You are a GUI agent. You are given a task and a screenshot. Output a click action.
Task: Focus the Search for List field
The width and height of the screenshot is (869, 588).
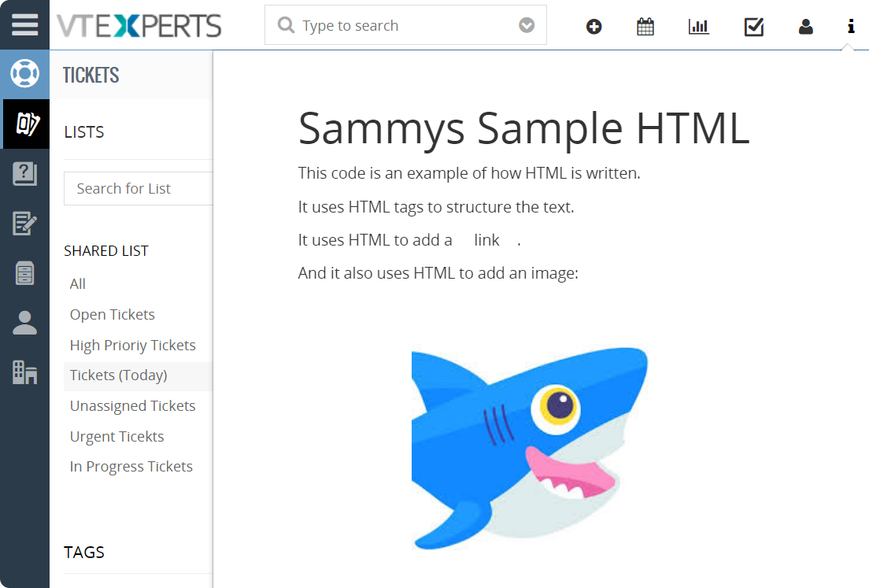pyautogui.click(x=138, y=188)
